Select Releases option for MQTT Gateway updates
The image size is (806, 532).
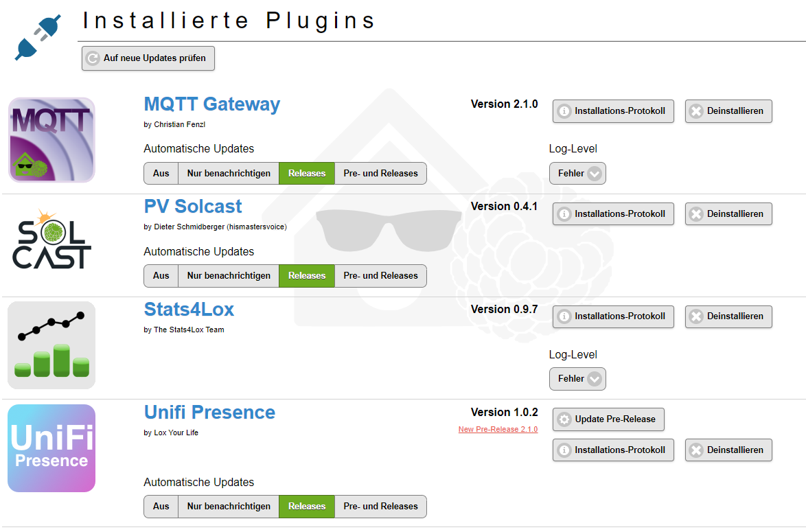point(307,174)
